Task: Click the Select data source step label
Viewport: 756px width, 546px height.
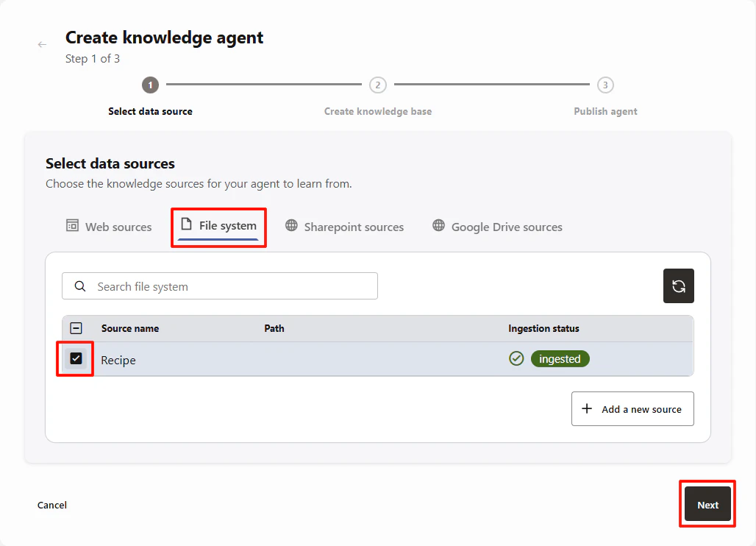Action: coord(151,111)
